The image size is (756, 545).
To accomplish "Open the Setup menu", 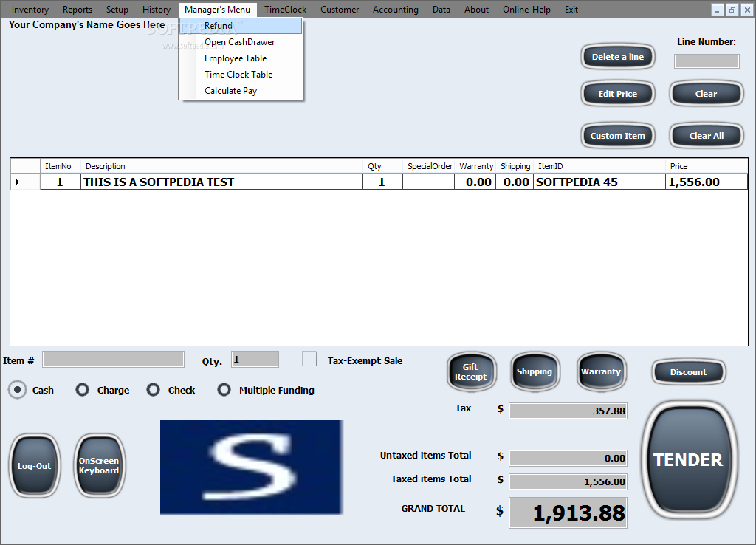I will click(117, 10).
